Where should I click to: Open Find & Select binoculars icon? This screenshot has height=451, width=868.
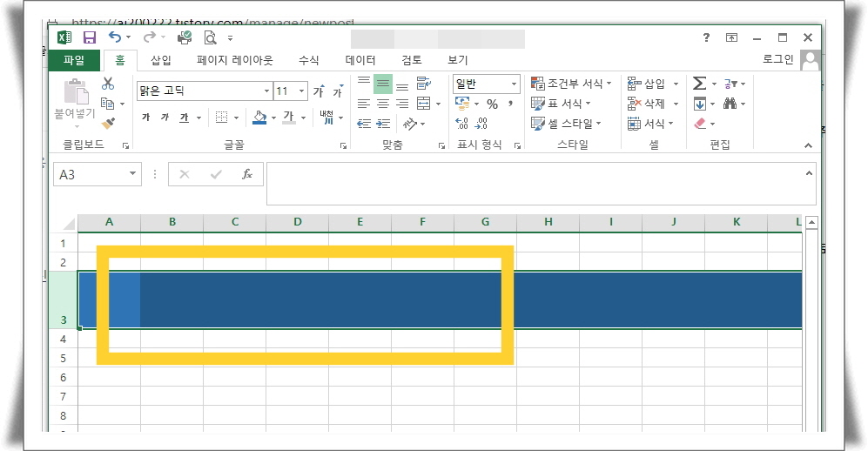[730, 104]
